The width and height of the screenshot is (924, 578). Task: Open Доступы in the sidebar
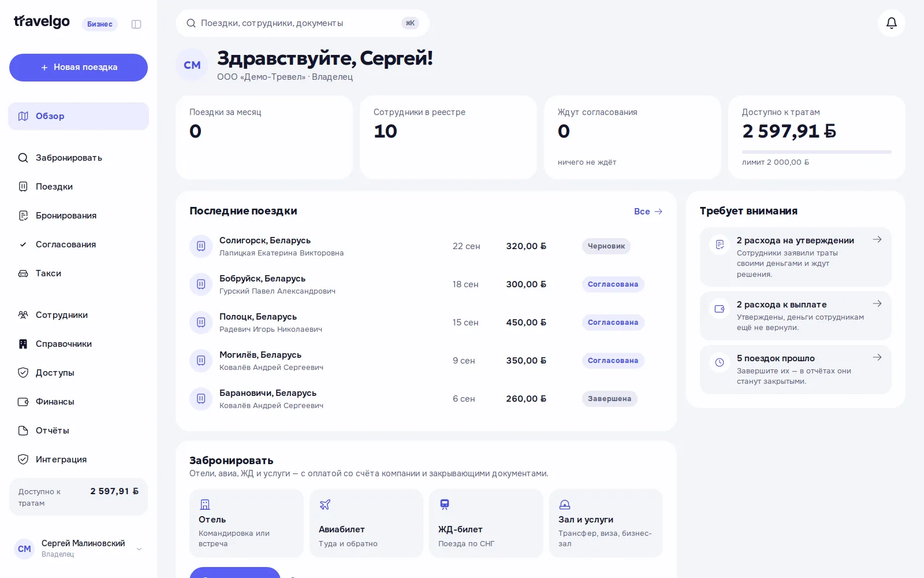[79, 373]
